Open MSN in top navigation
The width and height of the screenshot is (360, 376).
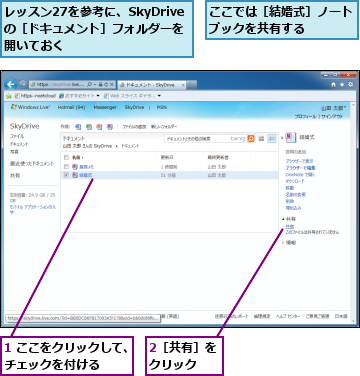point(161,107)
